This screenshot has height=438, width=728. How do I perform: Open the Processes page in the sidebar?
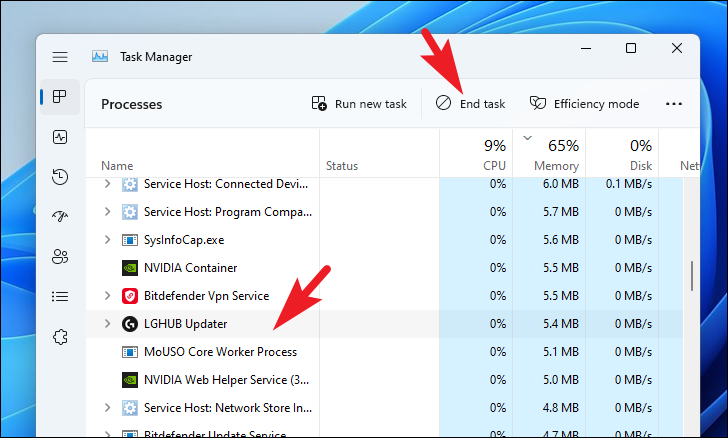tap(60, 97)
